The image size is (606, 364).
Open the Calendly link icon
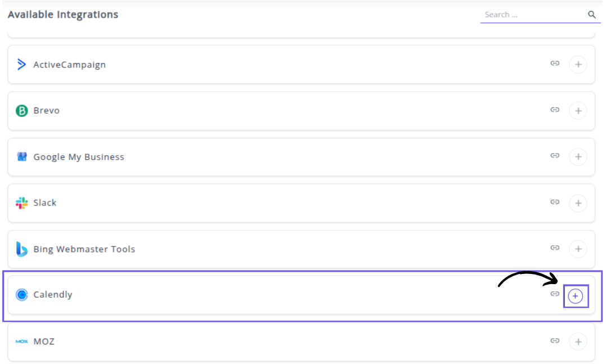[555, 294]
